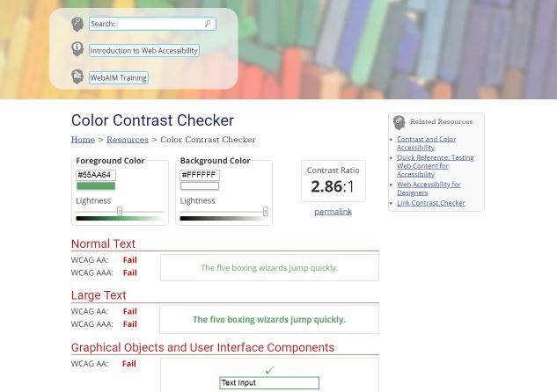Open the green foreground color swatch
Screen dimensions: 557x392
pos(96,185)
